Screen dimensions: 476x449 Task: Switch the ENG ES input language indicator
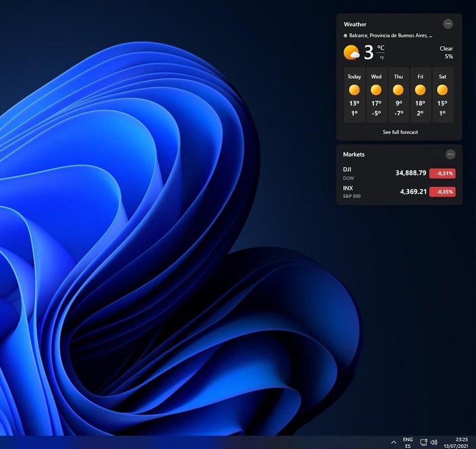pos(407,442)
